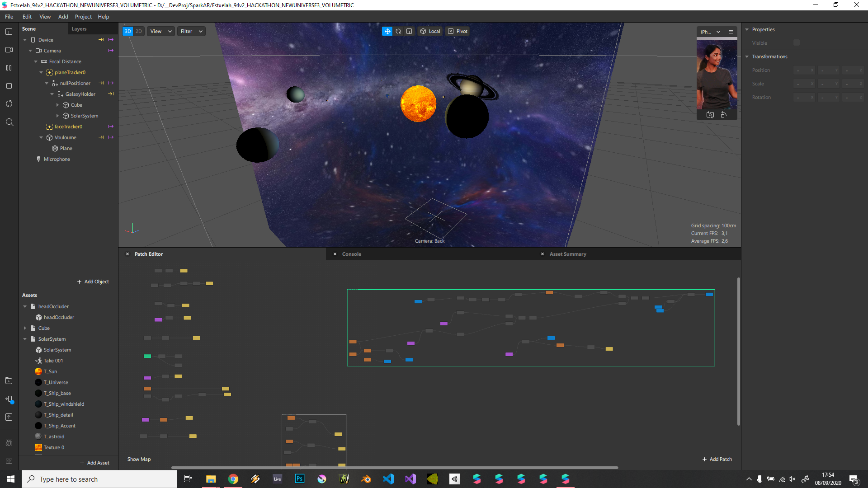Image resolution: width=868 pixels, height=488 pixels.
Task: Switch the simulator camera with the flip icon
Action: [710, 115]
